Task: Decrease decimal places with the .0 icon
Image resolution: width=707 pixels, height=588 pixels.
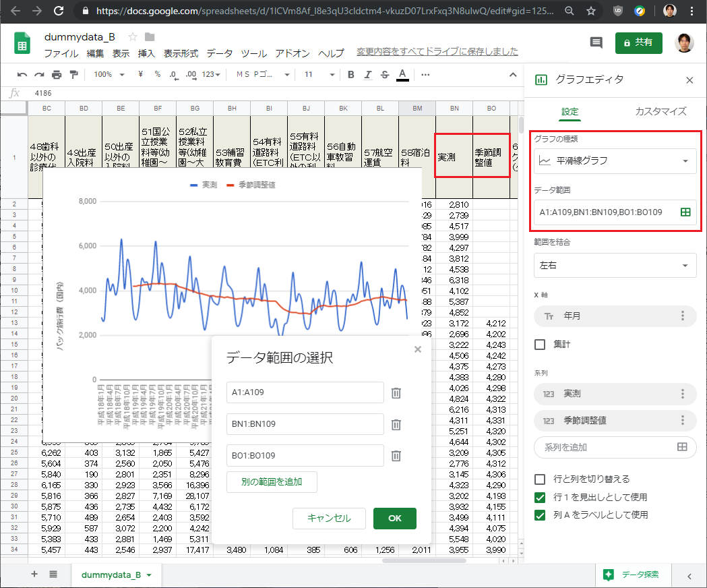Action: 173,75
